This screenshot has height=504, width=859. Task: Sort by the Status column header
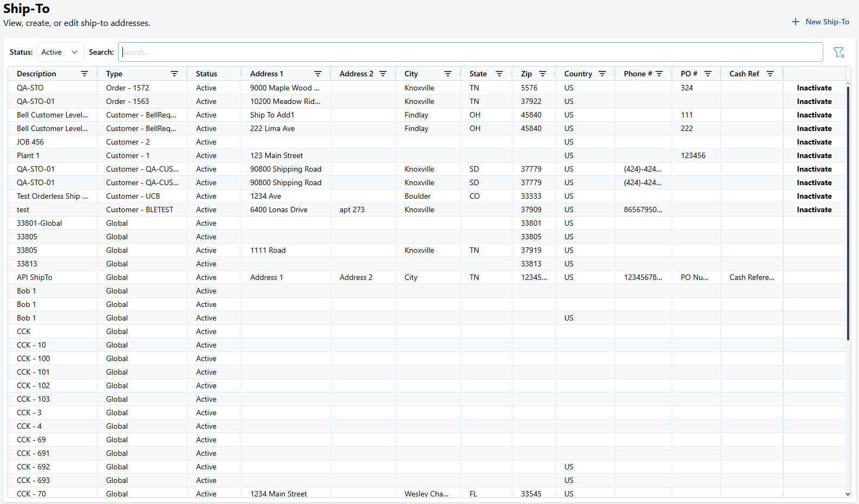click(206, 74)
